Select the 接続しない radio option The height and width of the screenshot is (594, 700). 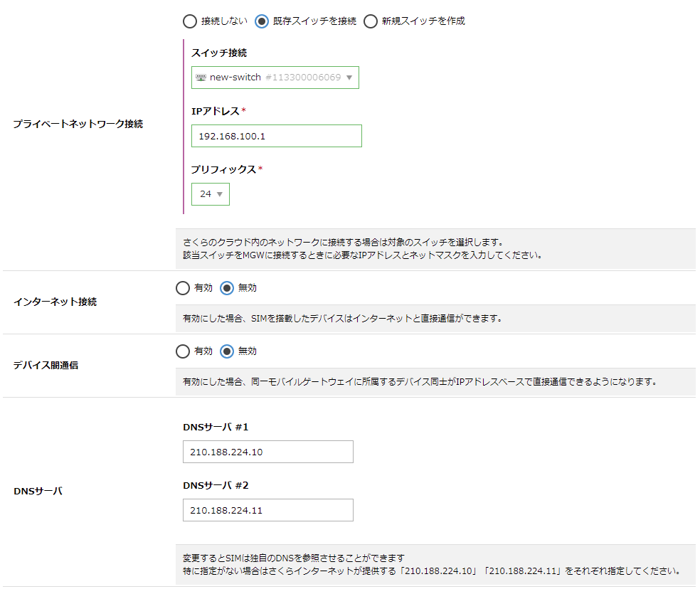pos(191,21)
